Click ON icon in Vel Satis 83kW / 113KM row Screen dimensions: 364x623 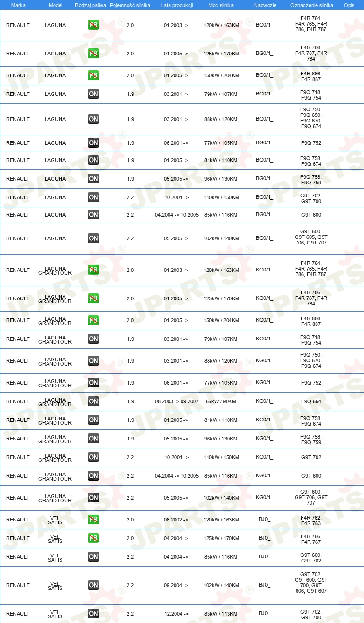click(94, 614)
